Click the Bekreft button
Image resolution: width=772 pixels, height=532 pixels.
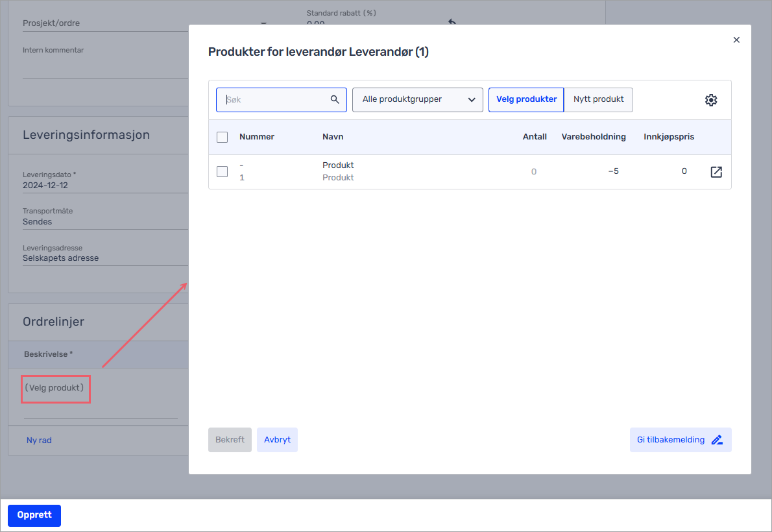(x=230, y=440)
